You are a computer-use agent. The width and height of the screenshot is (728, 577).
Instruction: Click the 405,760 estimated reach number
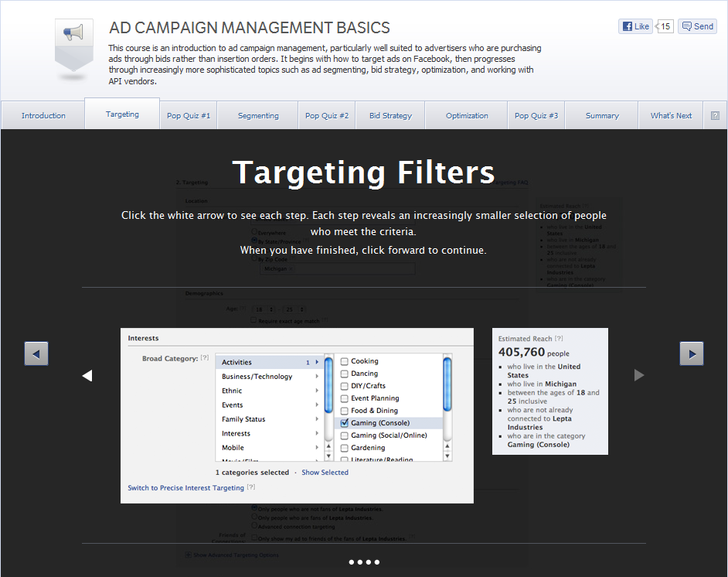522,352
